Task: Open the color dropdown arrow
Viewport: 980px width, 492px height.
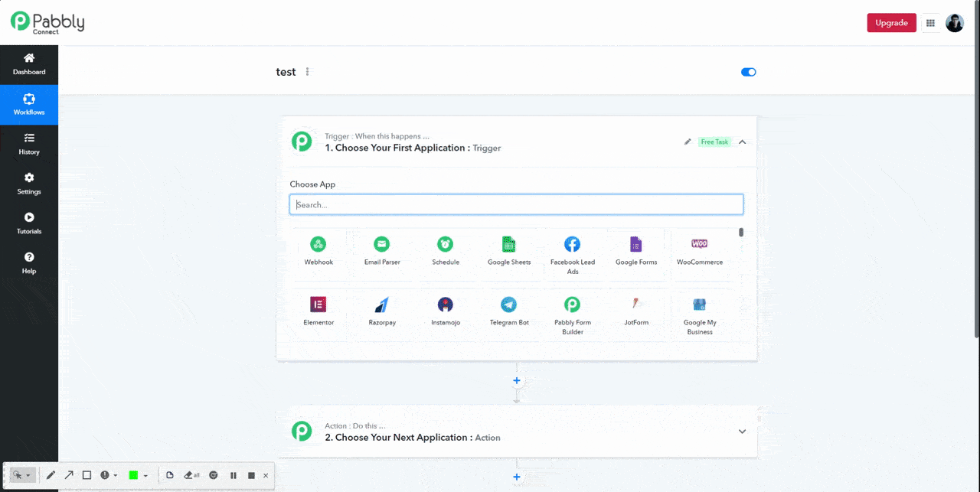Action: 145,476
